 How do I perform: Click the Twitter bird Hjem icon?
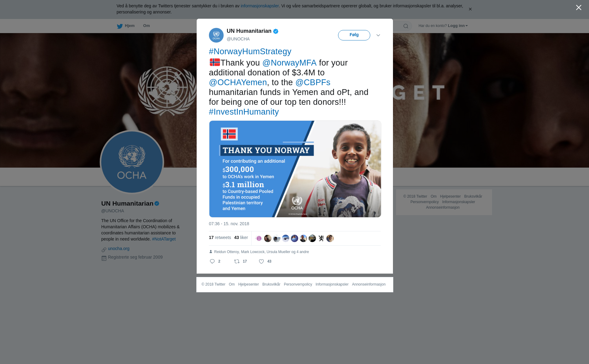tap(120, 26)
